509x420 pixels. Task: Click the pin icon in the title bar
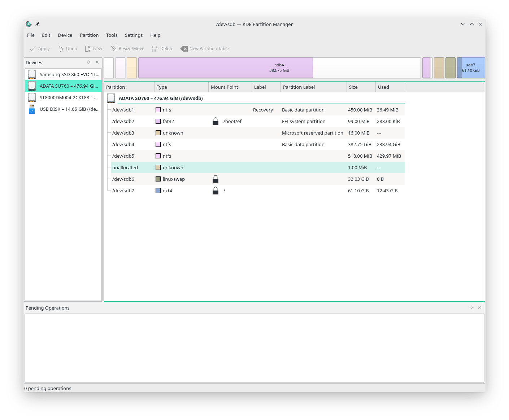pos(37,24)
